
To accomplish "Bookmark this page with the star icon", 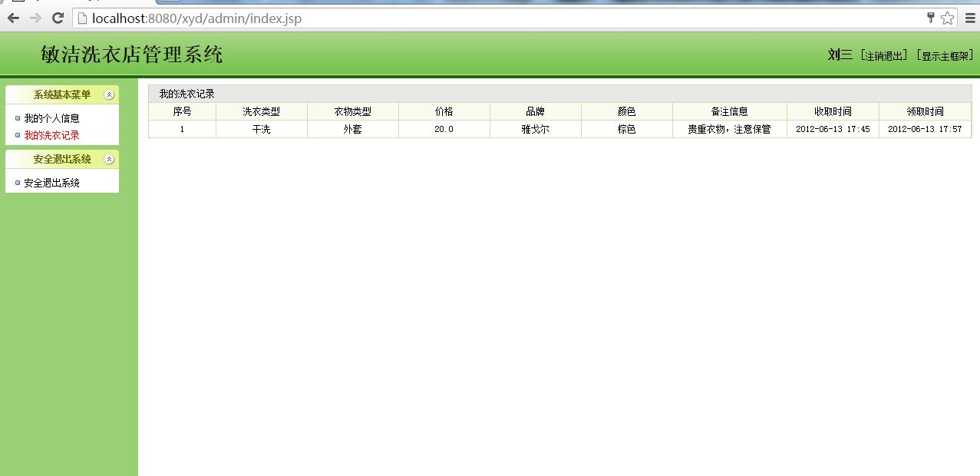I will pos(948,18).
